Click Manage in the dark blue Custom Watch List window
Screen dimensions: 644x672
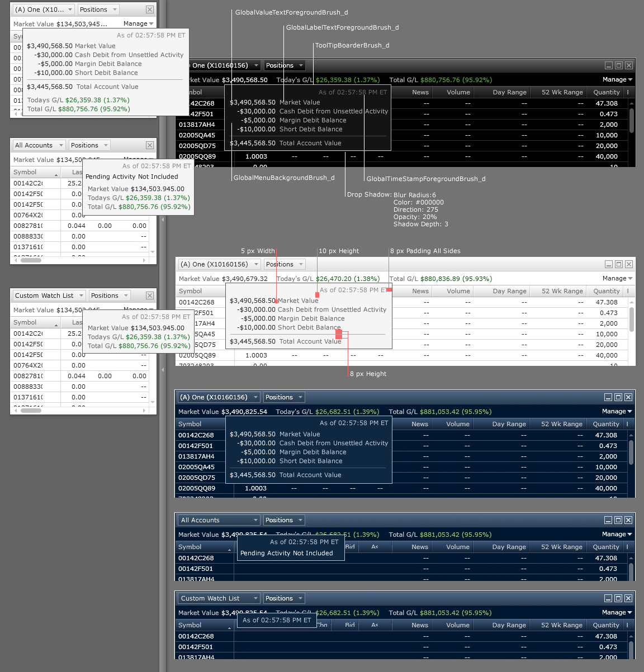[x=617, y=612]
